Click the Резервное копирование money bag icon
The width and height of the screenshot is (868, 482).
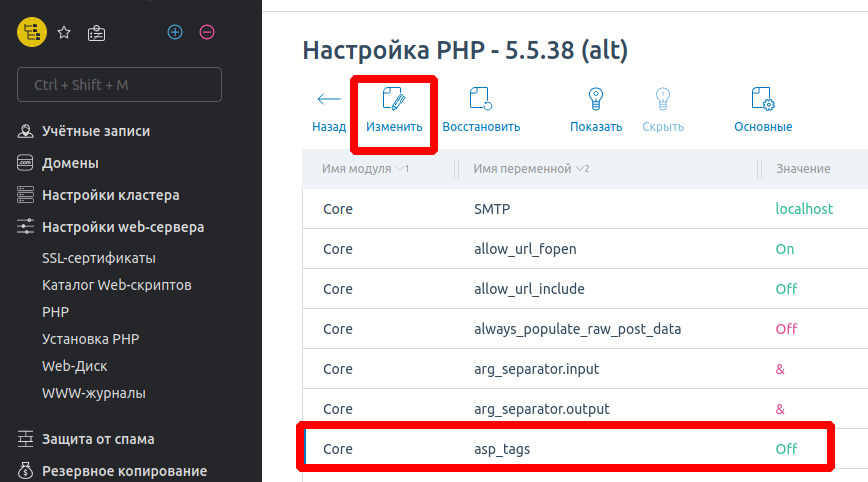click(25, 470)
